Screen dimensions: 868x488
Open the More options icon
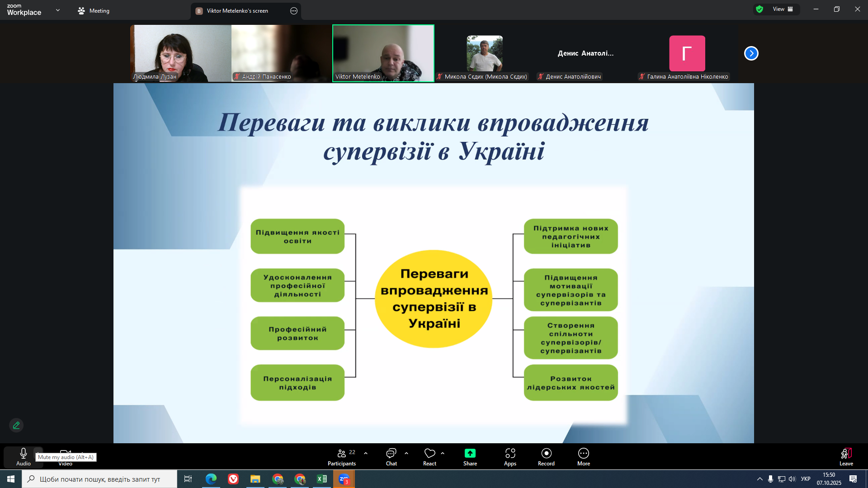point(583,454)
